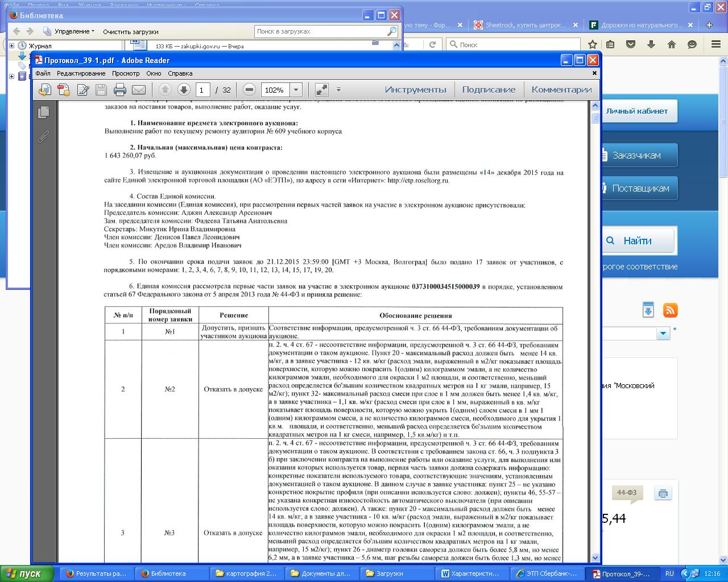Click the print icon in Adobe Reader toolbar
728x582 pixels.
pos(119,90)
